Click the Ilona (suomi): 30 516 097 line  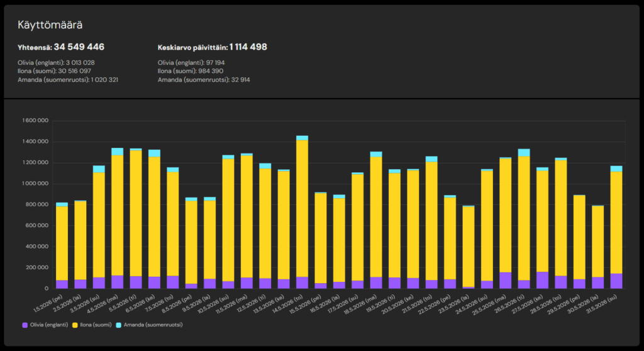54,71
